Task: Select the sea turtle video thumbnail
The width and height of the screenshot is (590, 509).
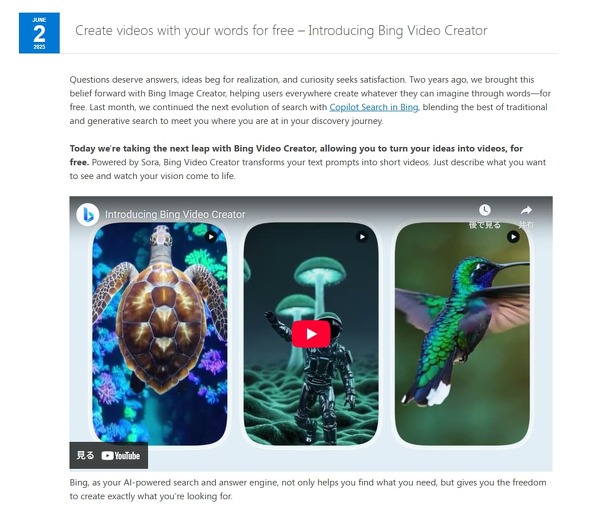Action: click(160, 334)
